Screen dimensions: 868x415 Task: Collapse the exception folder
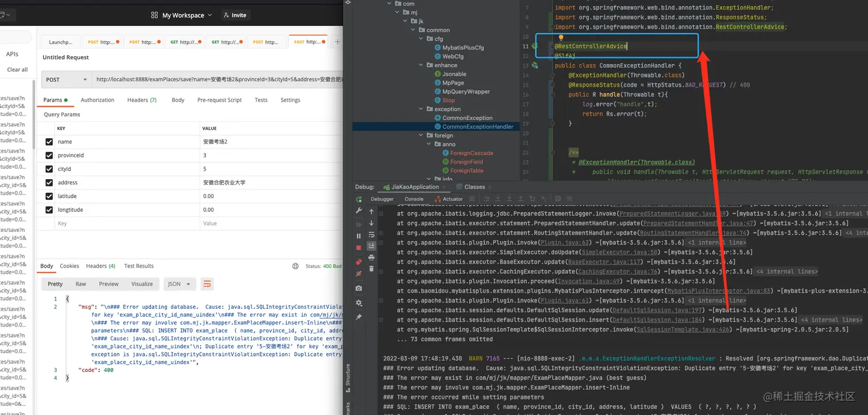tap(421, 109)
